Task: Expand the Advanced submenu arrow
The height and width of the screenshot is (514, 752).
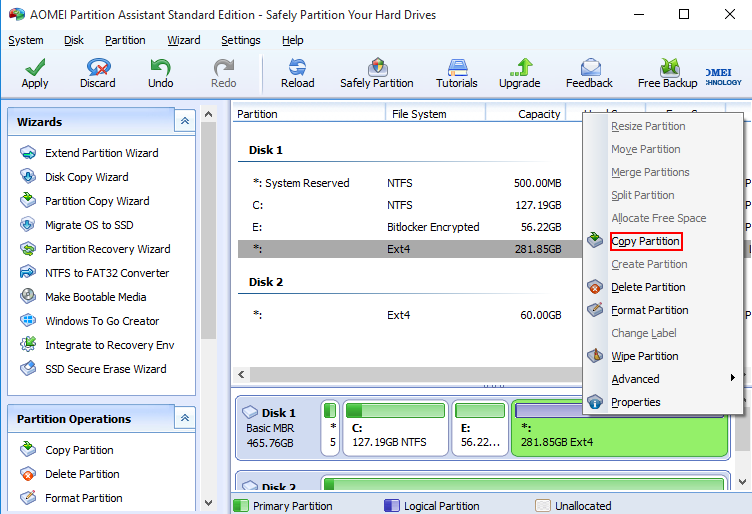Action: tap(732, 378)
